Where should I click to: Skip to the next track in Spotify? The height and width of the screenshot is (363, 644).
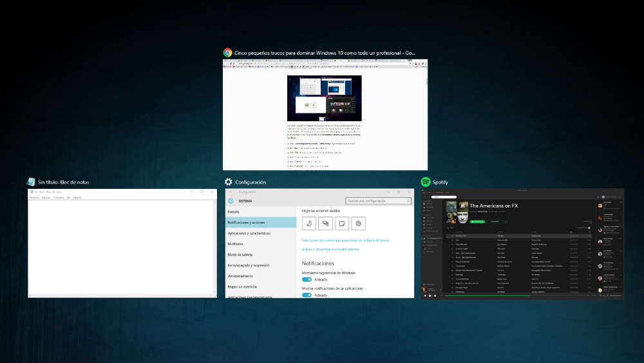point(435,295)
